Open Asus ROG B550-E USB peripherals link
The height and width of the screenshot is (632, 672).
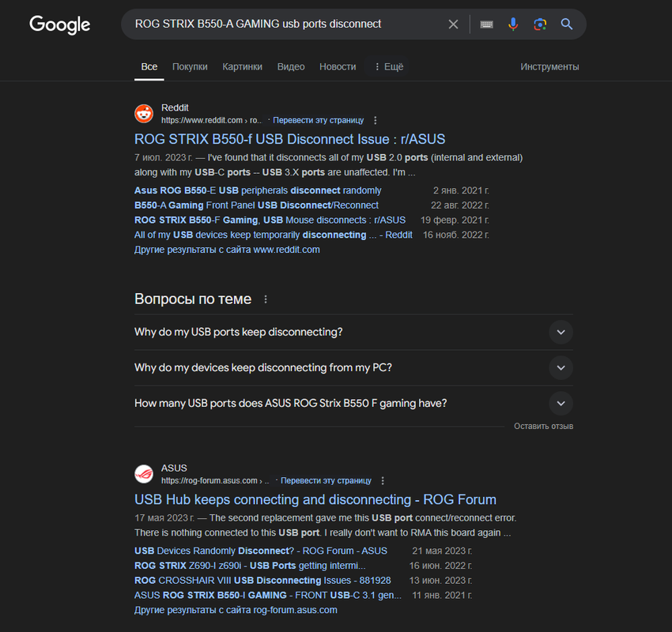point(258,190)
